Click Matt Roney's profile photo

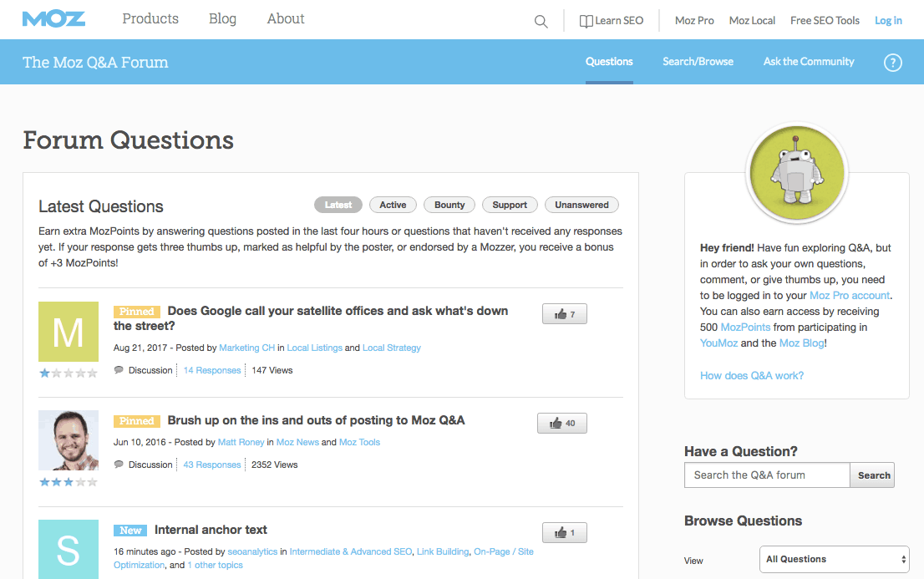point(69,440)
